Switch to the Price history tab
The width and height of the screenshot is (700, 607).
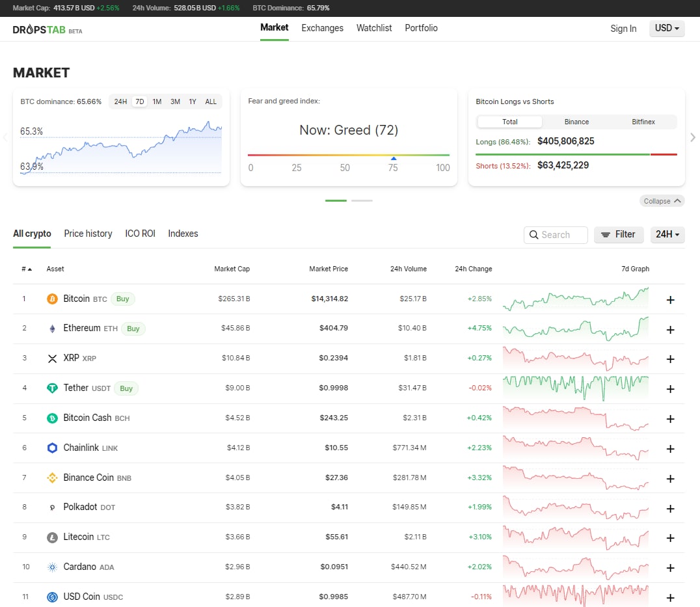click(x=88, y=234)
